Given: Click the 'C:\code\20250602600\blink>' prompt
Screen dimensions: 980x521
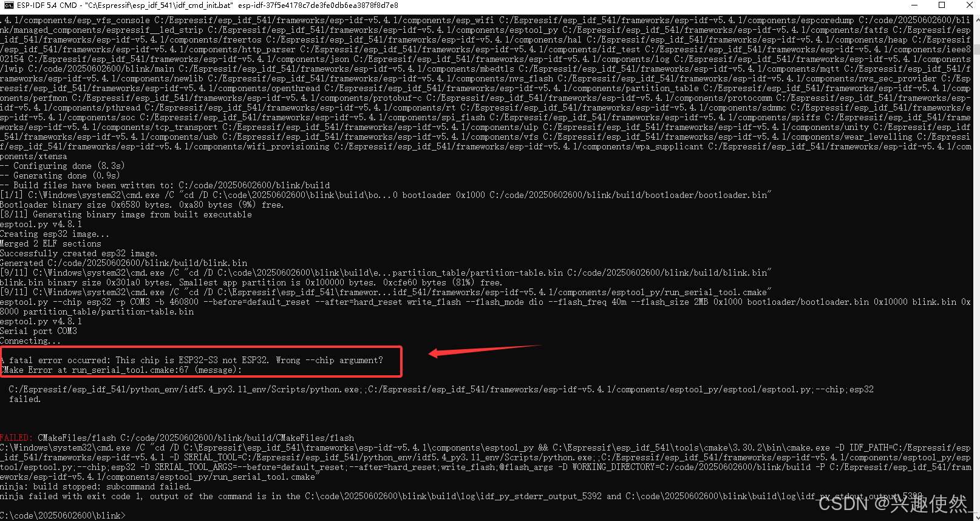Looking at the screenshot, I should [x=63, y=516].
